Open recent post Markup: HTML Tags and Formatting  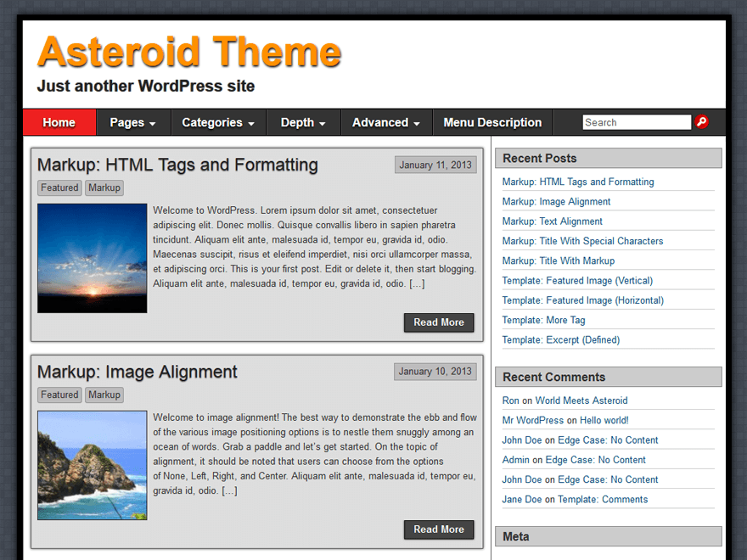578,182
